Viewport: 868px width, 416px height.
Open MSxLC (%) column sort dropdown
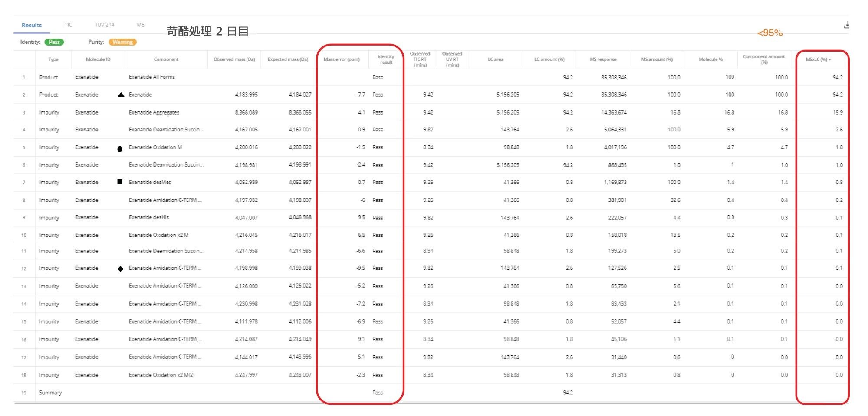coord(830,59)
